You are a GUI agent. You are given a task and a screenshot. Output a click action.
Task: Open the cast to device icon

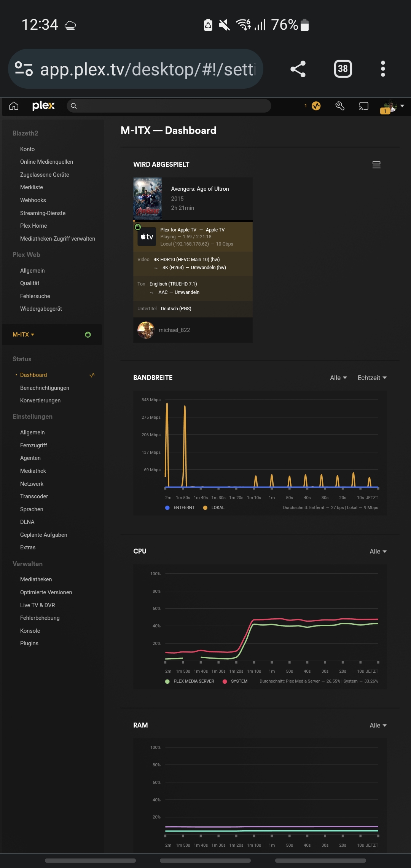tap(363, 106)
